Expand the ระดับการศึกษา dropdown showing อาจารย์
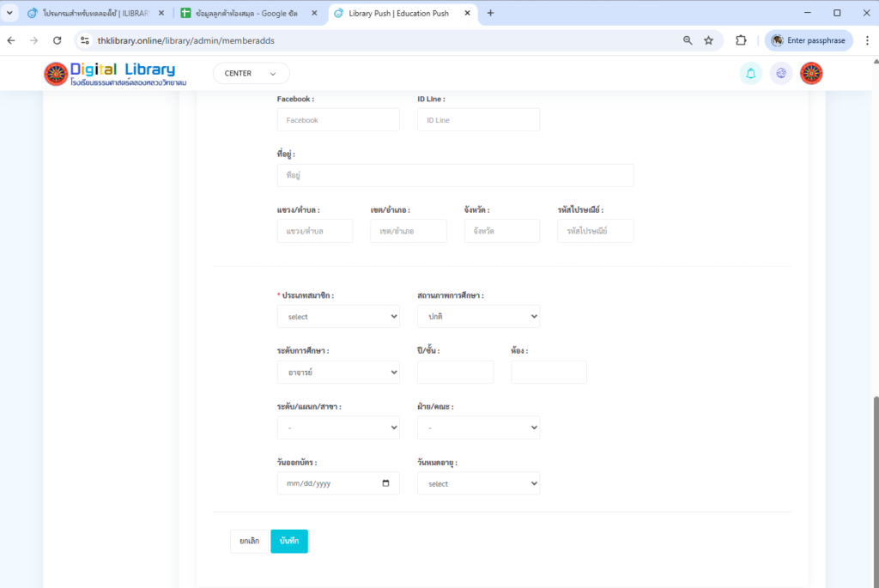 338,373
